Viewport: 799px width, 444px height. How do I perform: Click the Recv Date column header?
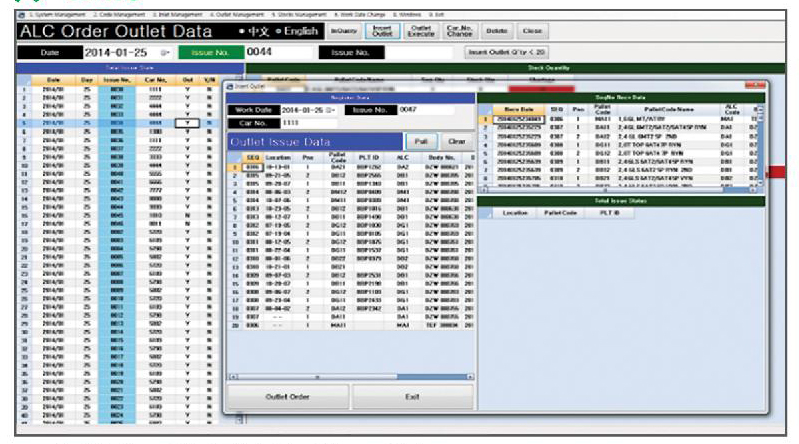point(519,110)
